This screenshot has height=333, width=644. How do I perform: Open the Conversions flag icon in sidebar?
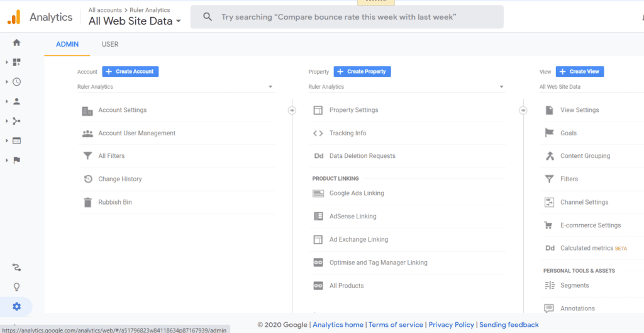click(x=16, y=160)
